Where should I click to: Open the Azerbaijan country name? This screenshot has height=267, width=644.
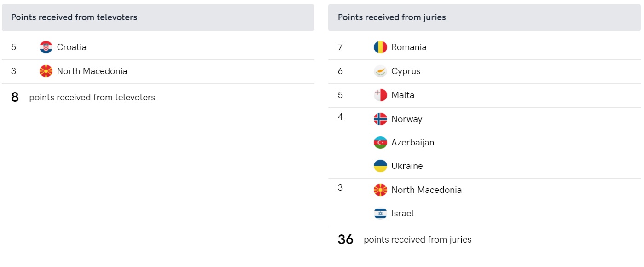coord(412,142)
